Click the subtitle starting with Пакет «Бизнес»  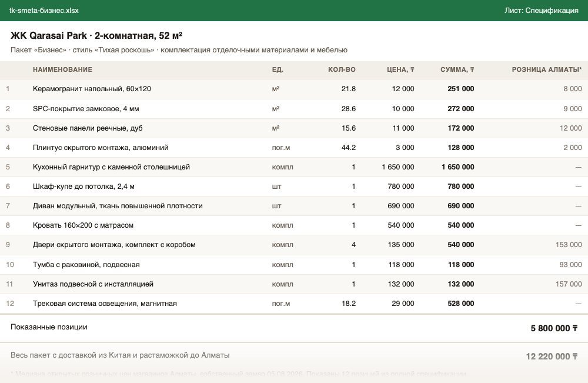[x=179, y=50]
